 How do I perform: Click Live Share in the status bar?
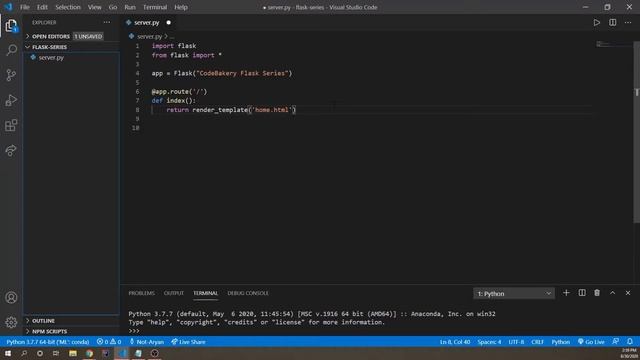(x=189, y=342)
